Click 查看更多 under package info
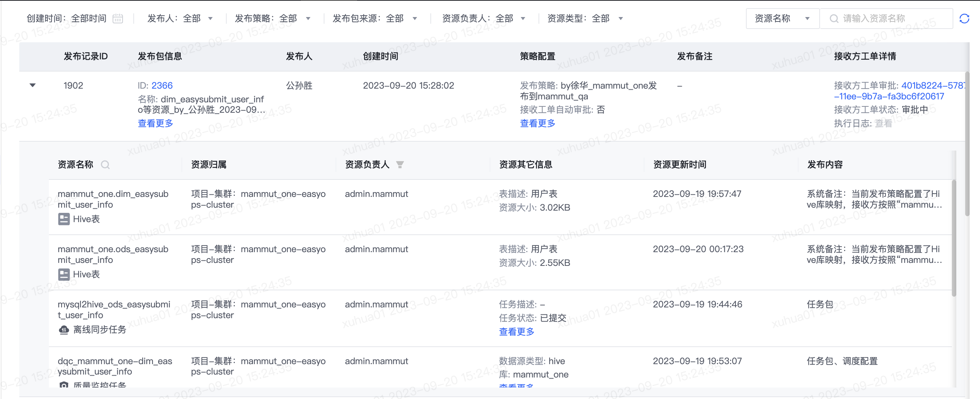The height and width of the screenshot is (399, 980). (x=155, y=123)
